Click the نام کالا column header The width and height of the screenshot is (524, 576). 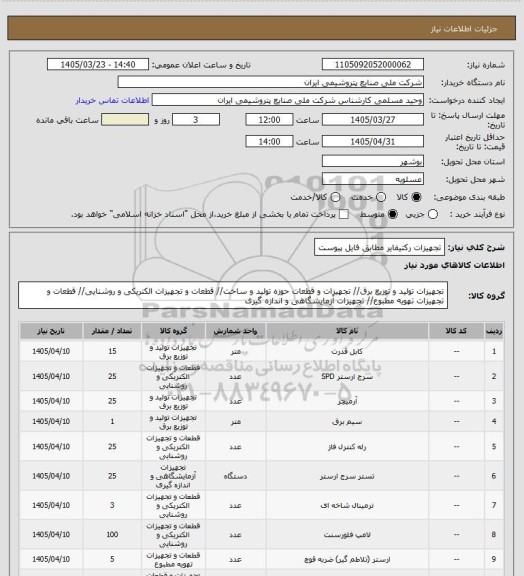347,331
